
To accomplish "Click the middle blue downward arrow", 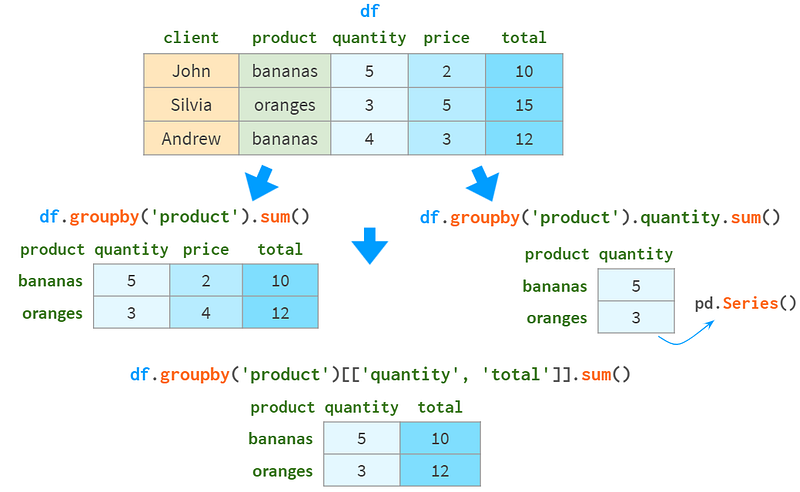I will coord(370,246).
